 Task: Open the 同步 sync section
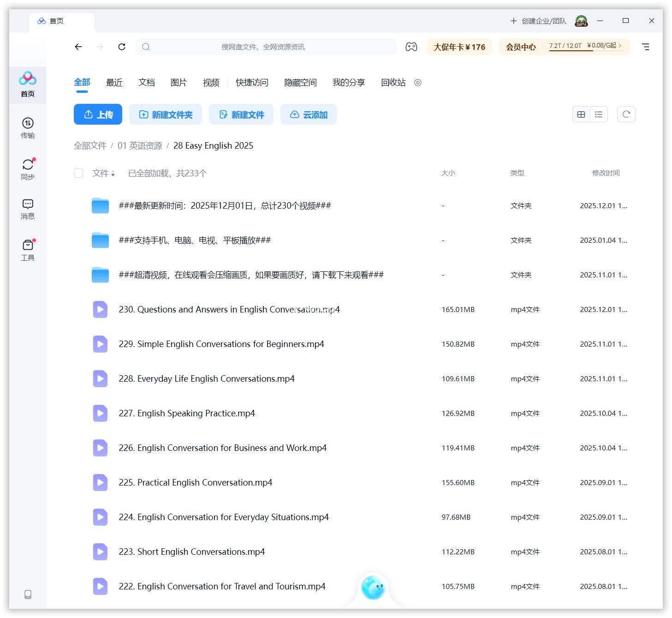click(28, 169)
